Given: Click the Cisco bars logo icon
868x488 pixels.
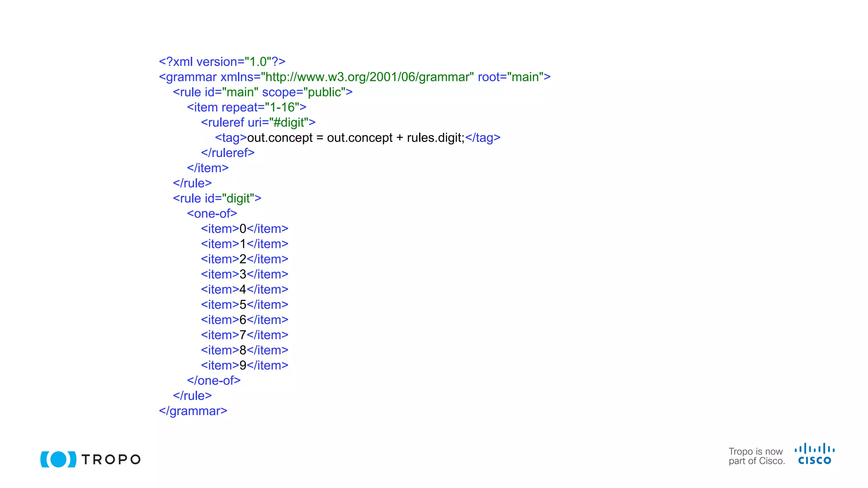Looking at the screenshot, I should click(815, 449).
